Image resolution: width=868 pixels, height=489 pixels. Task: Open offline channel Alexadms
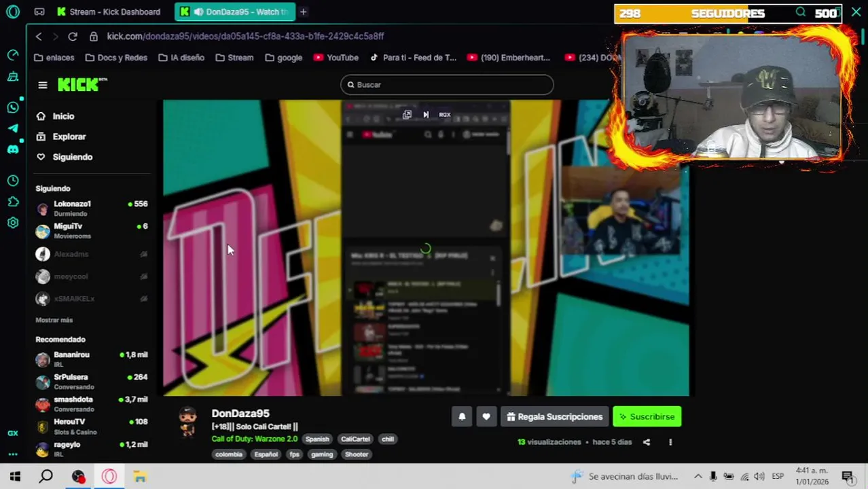click(x=92, y=254)
